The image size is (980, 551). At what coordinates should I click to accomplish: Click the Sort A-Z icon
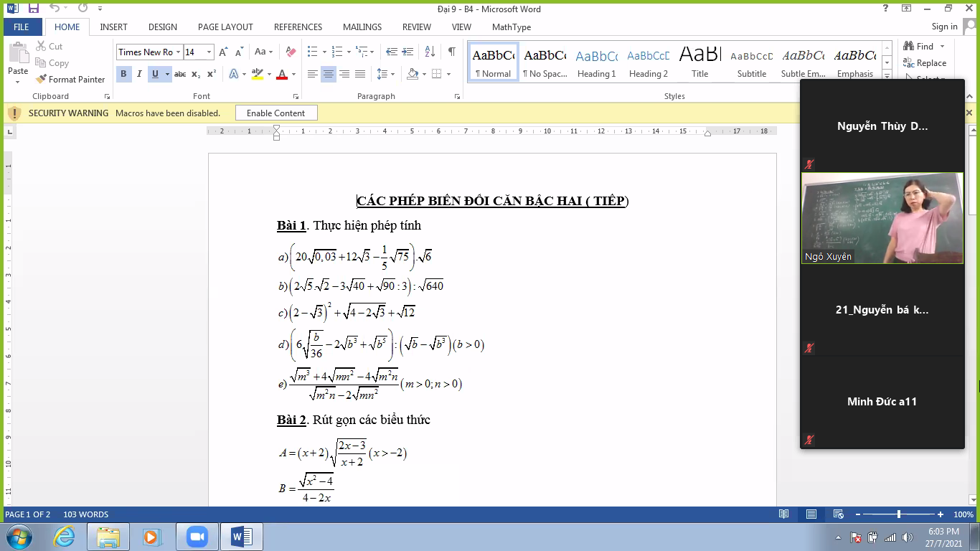(430, 52)
